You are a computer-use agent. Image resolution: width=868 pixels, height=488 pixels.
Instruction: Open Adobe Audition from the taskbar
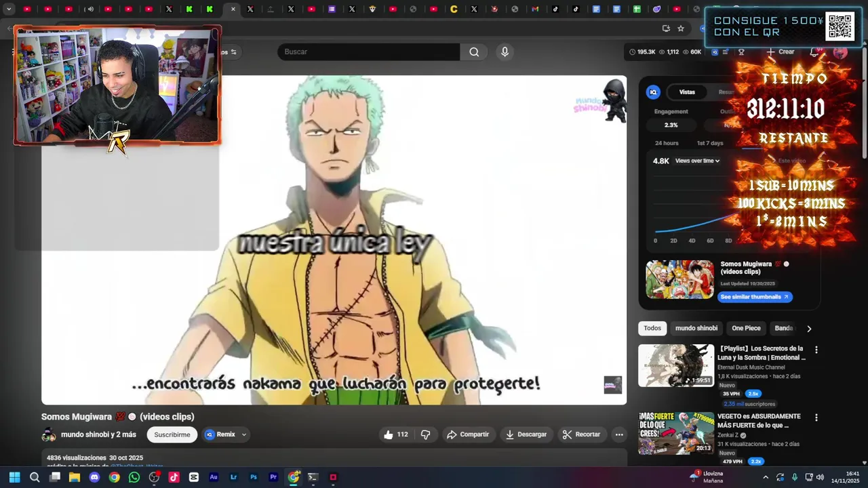[214, 477]
